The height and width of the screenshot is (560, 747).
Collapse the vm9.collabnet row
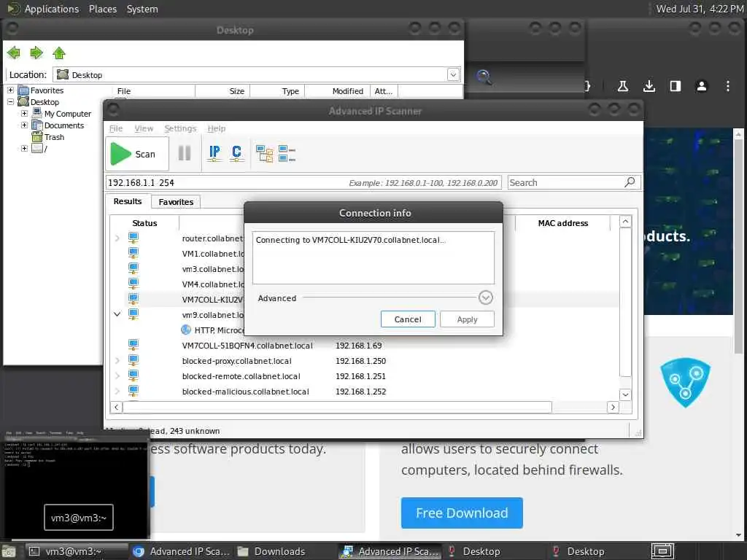tap(117, 314)
